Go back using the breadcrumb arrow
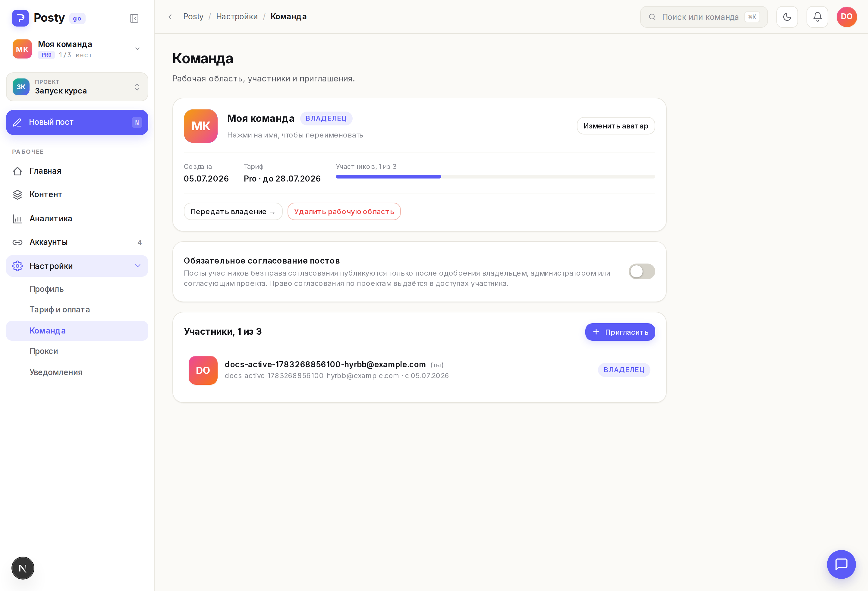The width and height of the screenshot is (868, 591). click(x=170, y=17)
